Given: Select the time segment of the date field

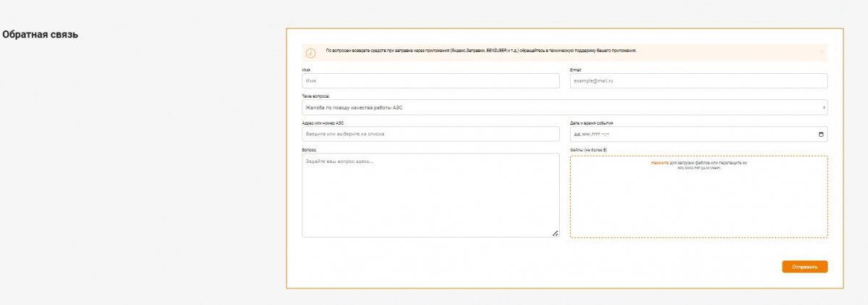Looking at the screenshot, I should [x=608, y=134].
